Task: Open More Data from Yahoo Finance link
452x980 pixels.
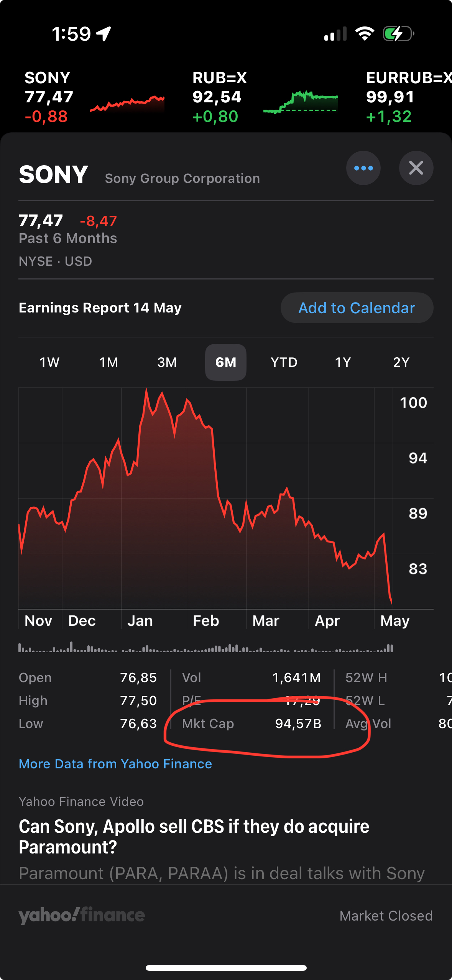Action: [115, 764]
